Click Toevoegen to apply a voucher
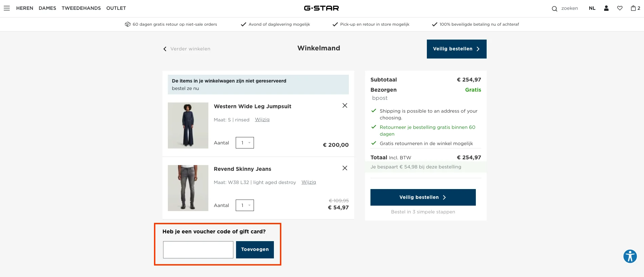This screenshot has height=277, width=644. click(x=255, y=250)
